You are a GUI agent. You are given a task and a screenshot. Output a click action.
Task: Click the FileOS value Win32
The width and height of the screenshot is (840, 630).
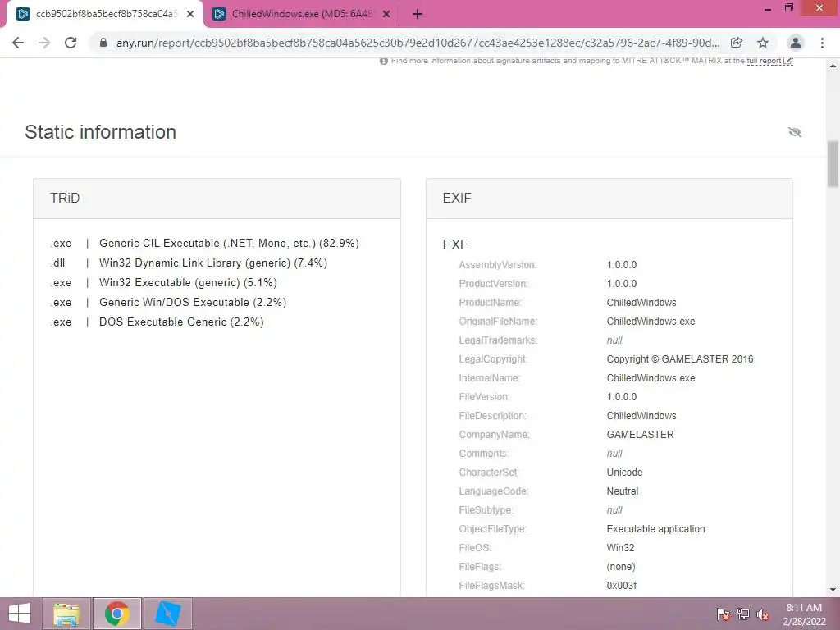(x=620, y=547)
